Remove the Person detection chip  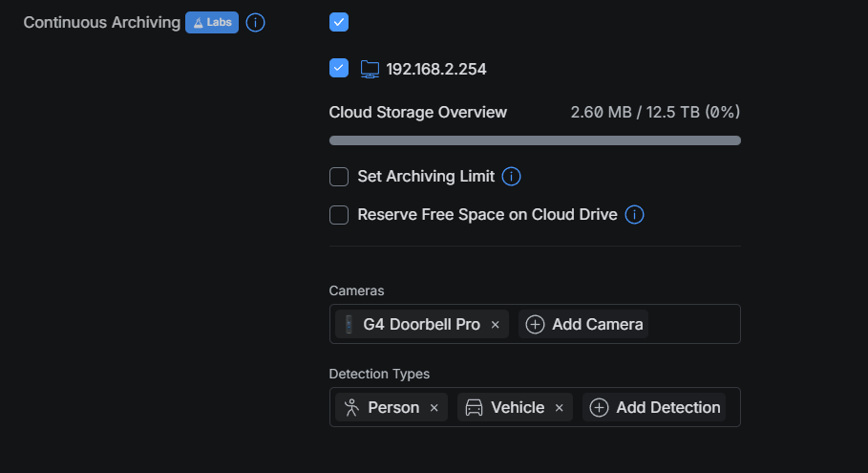(434, 408)
